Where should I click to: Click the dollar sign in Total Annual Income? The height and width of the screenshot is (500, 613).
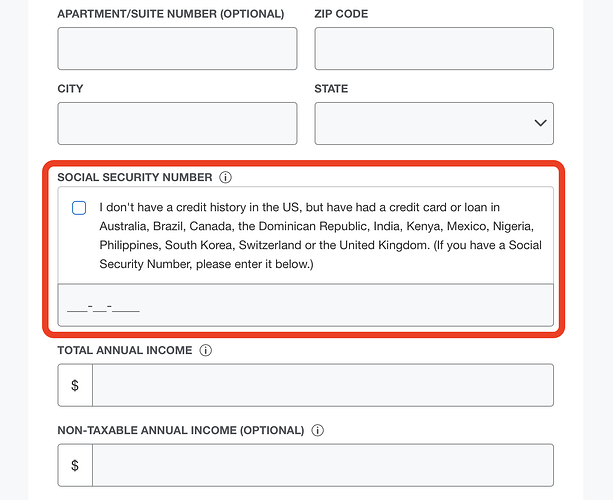click(x=75, y=385)
